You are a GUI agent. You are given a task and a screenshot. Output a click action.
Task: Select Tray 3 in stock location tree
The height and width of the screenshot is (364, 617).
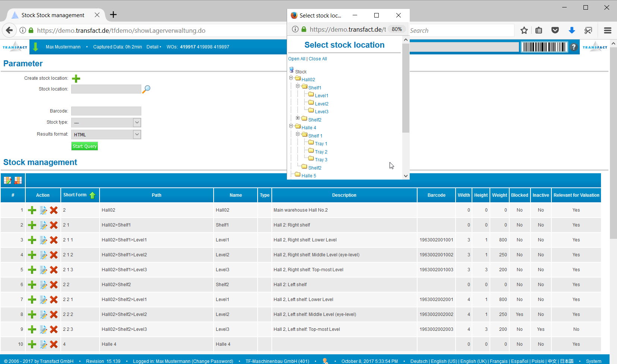(x=321, y=160)
